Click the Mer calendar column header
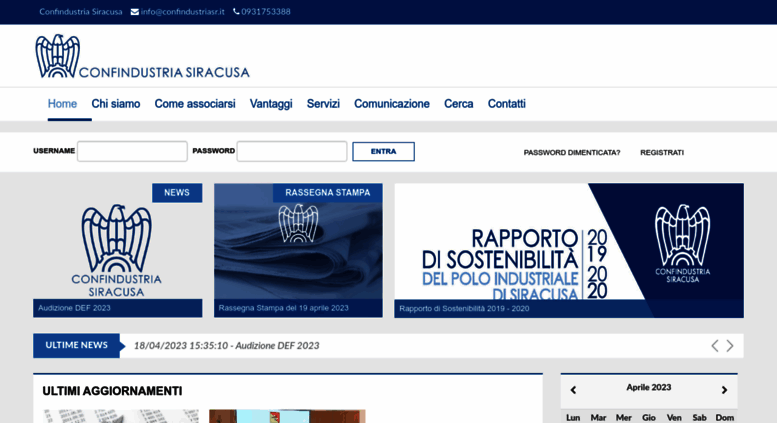777x423 pixels. click(x=623, y=418)
